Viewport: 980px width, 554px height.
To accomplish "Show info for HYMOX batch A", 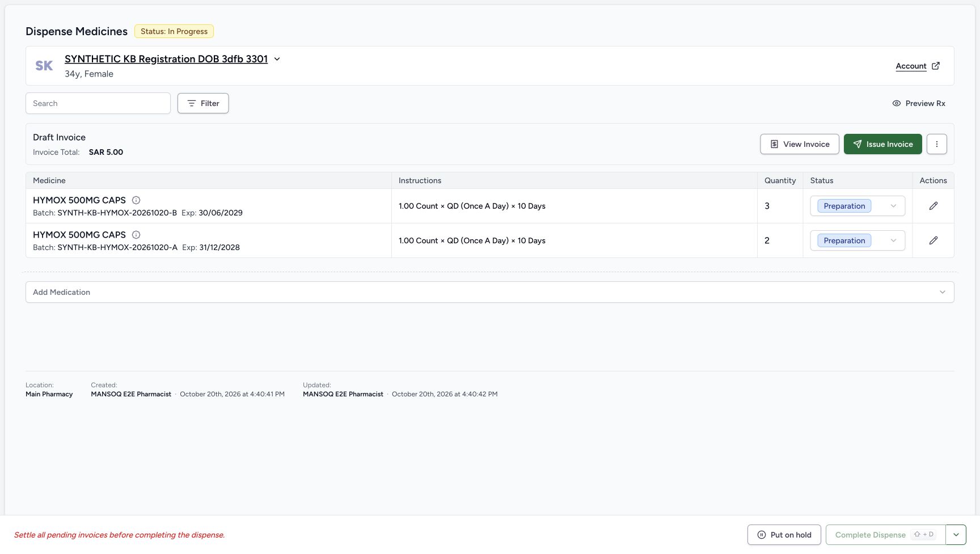I will (x=136, y=235).
